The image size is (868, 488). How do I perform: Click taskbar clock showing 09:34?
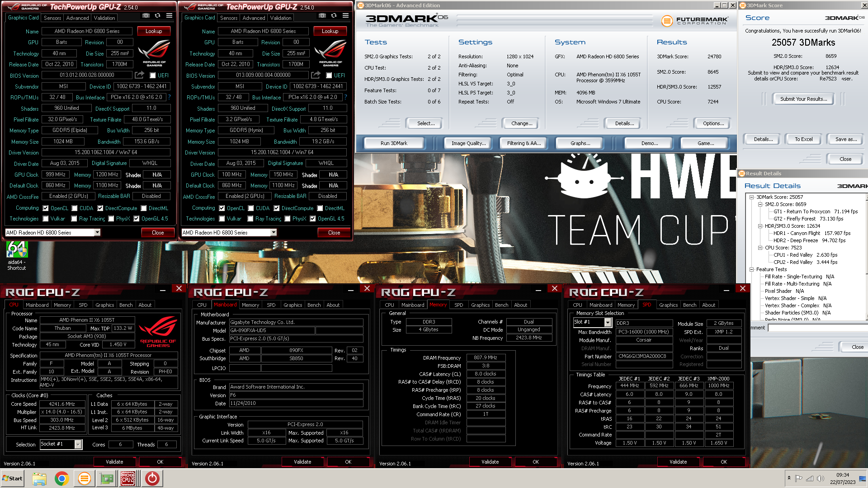tap(843, 479)
